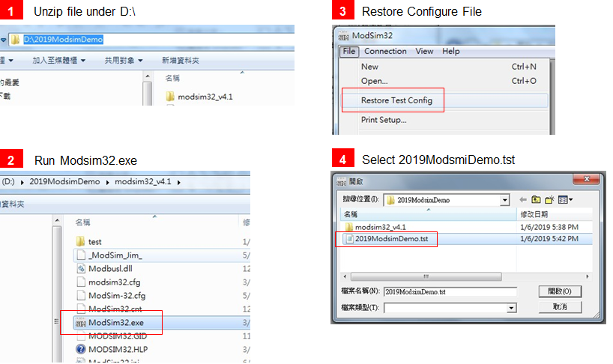Open the File menu in ModSim32
Screen dimensions: 613x364
click(349, 51)
